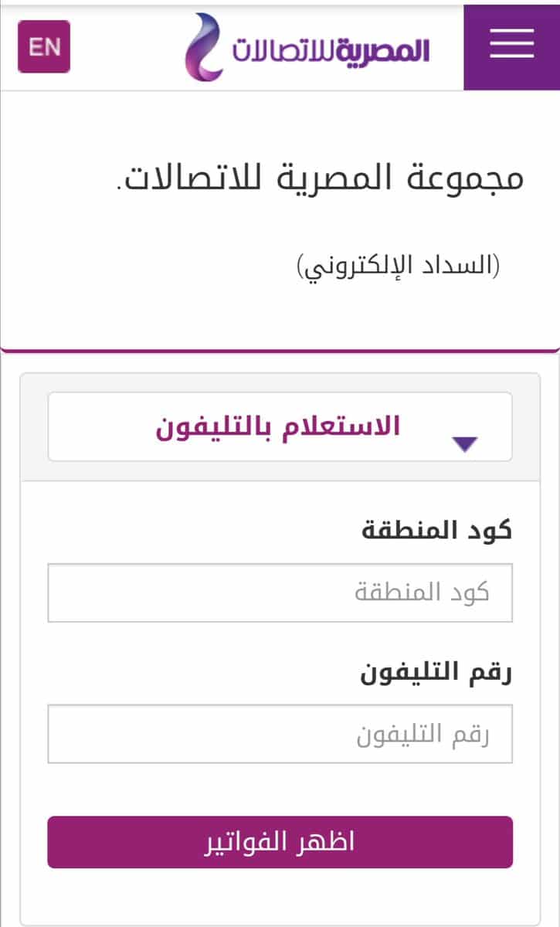The image size is (560, 927).
Task: Click the Telecom Egypt logo
Action: click(307, 47)
